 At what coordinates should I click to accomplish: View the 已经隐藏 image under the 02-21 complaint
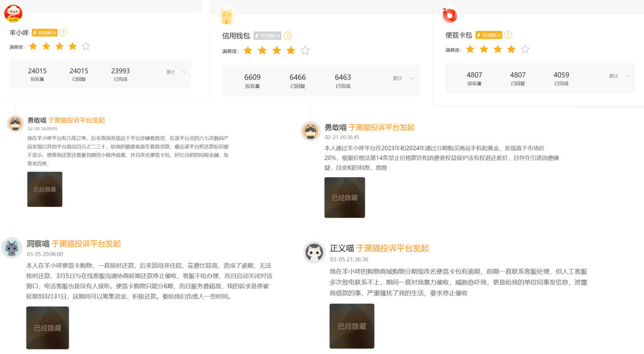point(345,198)
